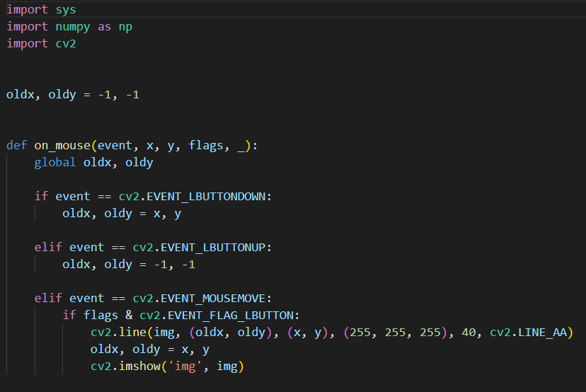Click the 'def' keyword

16,145
